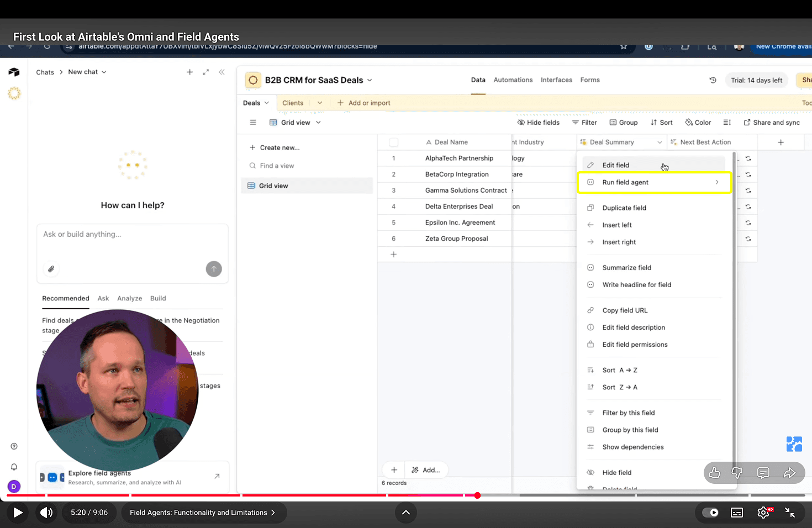Open Field Agents chapter title chevron

(273, 513)
